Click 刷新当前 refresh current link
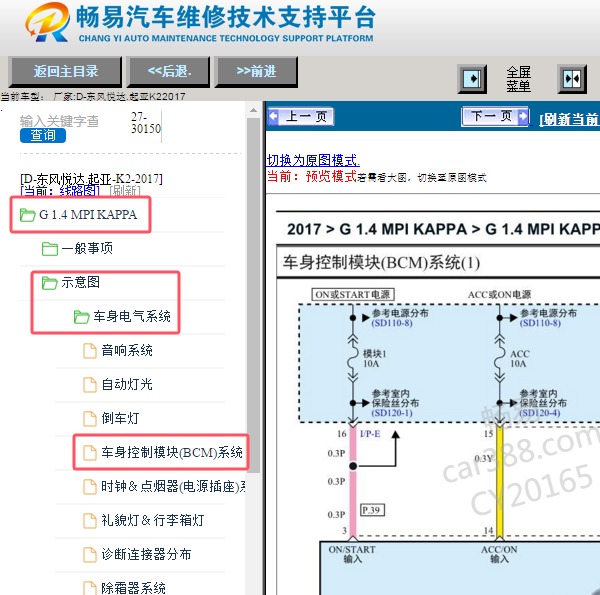This screenshot has width=600, height=595. coord(569,119)
